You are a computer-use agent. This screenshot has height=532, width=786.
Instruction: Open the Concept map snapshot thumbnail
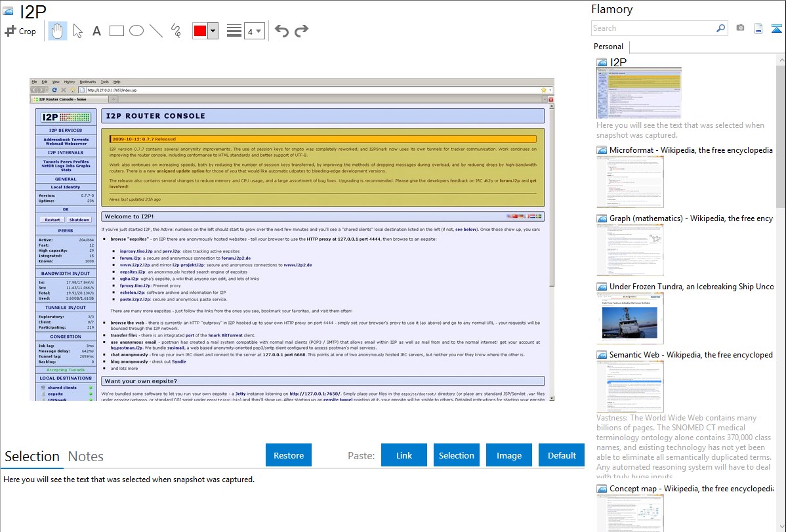(x=630, y=513)
